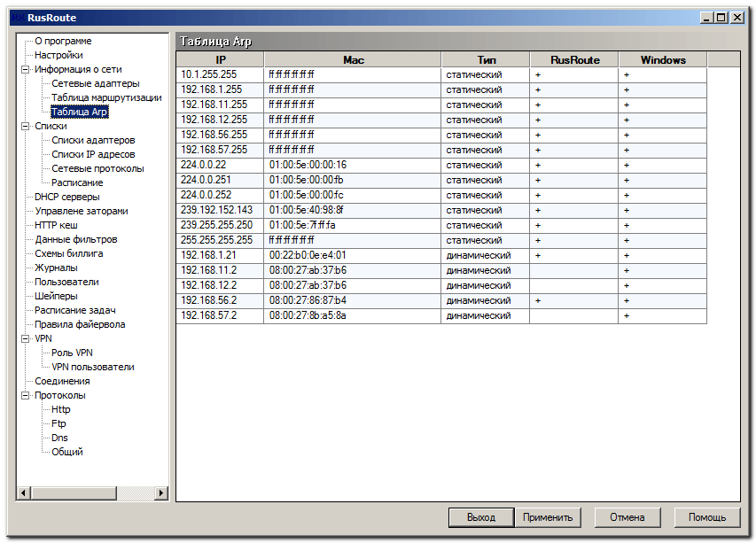Image resolution: width=756 pixels, height=543 pixels.
Task: Select VPN пользователи tree item
Action: click(x=92, y=367)
